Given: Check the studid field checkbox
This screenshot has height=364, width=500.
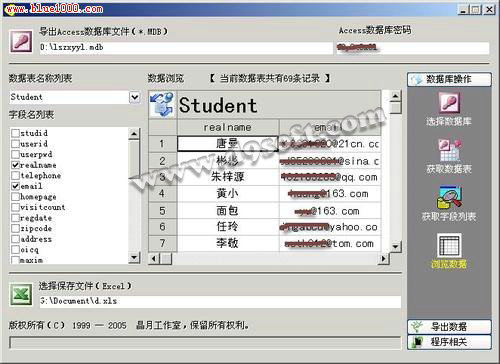Looking at the screenshot, I should tap(15, 133).
